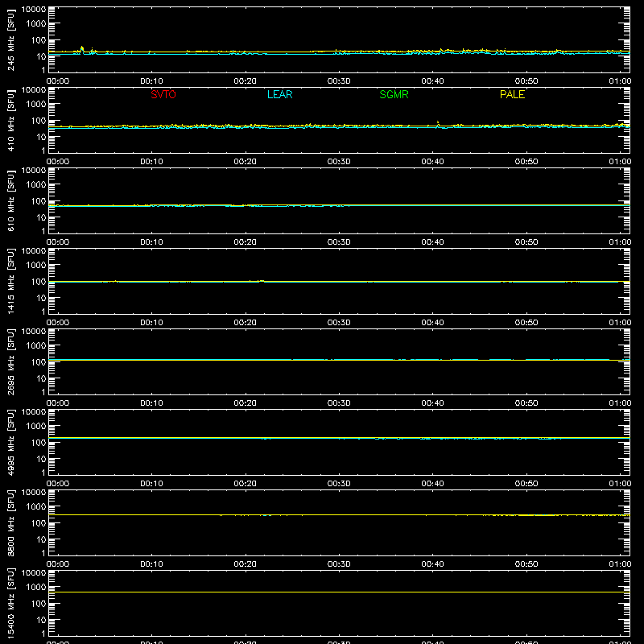Click the red SVTO station legend label
This screenshot has width=644, height=644.
(163, 94)
